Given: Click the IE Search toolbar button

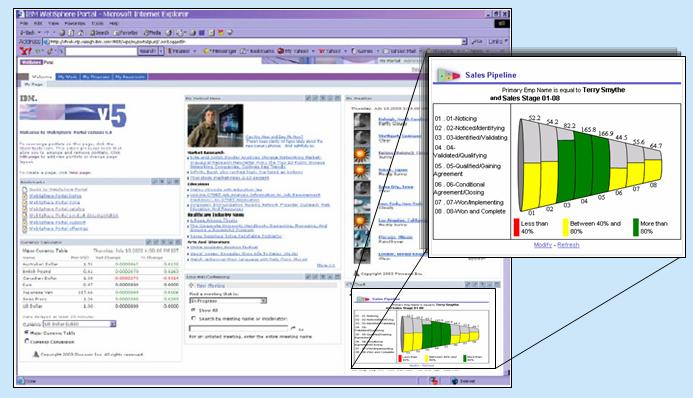Looking at the screenshot, I should (99, 33).
